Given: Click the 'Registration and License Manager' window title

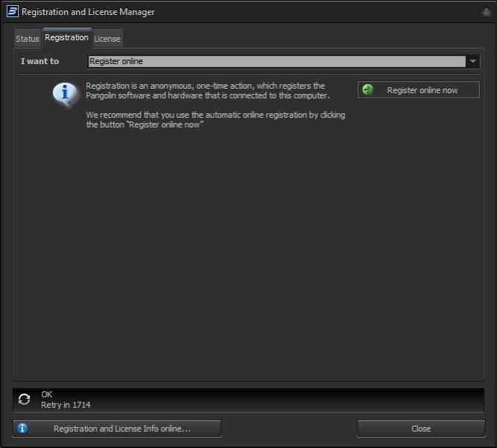Looking at the screenshot, I should [88, 12].
